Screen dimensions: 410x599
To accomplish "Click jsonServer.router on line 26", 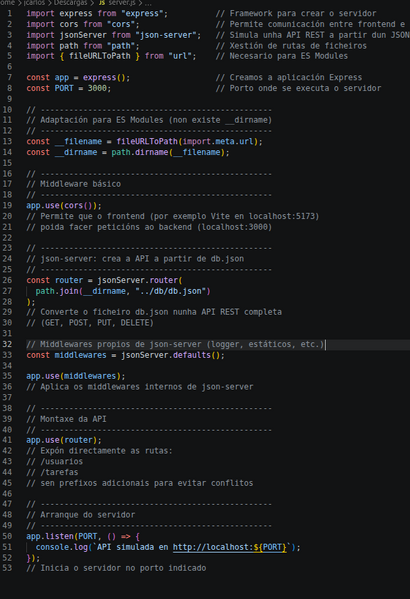I will coord(138,280).
